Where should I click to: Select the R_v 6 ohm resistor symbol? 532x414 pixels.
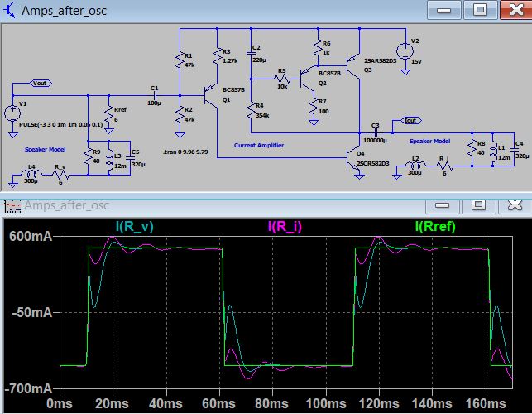pyautogui.click(x=60, y=175)
